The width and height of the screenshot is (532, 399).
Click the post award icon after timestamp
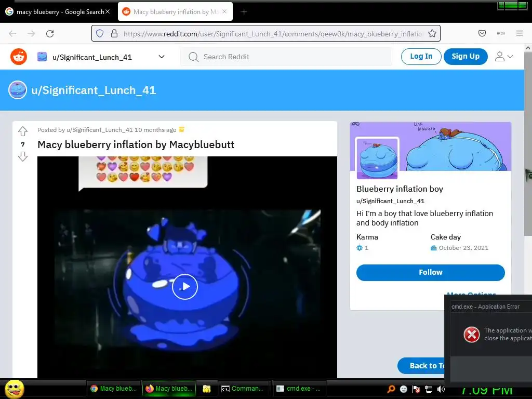(x=181, y=129)
